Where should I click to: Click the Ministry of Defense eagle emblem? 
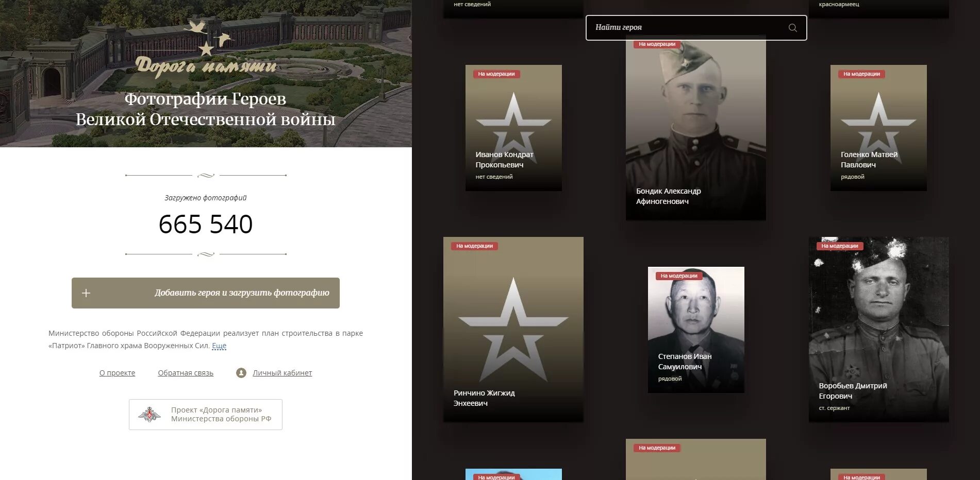(x=150, y=415)
